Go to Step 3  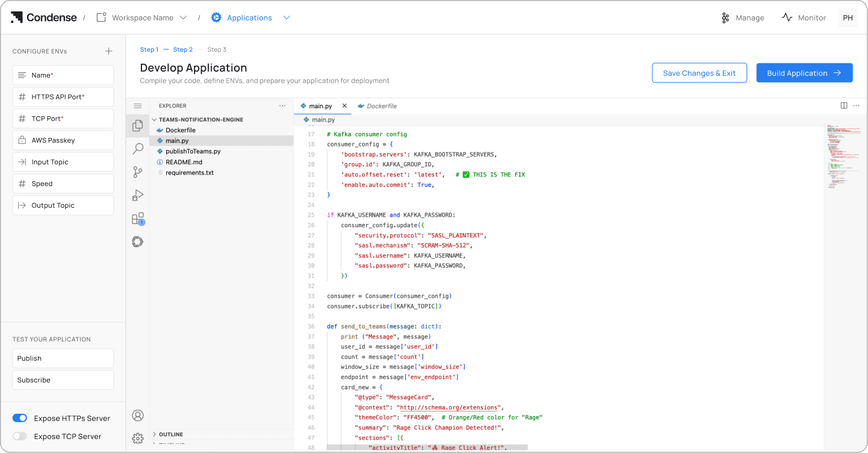click(217, 49)
